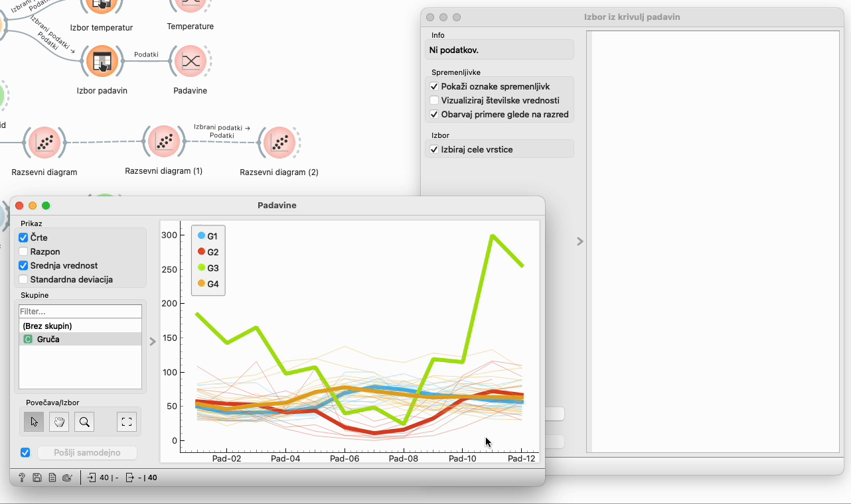Collapse the Padavine left control panel

[x=153, y=342]
